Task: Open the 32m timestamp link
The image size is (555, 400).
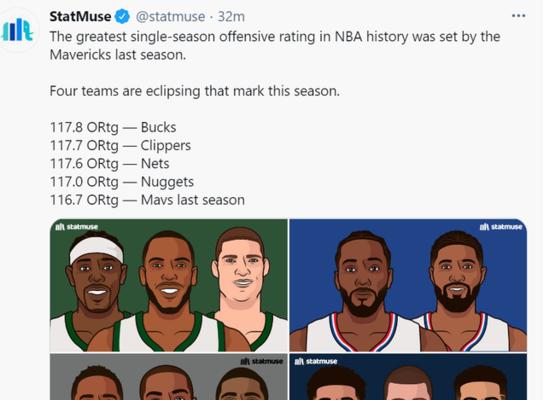Action: [x=231, y=17]
